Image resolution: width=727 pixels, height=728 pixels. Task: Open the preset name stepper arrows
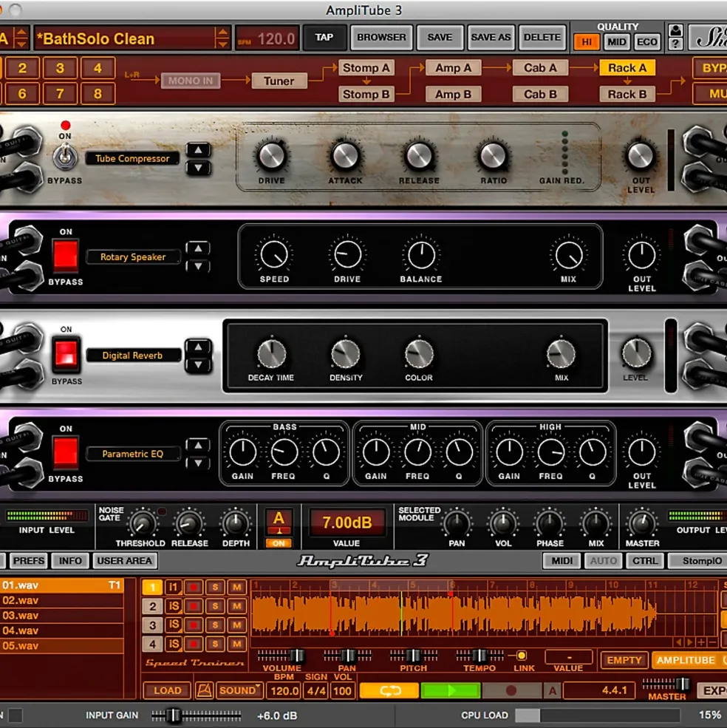pos(222,38)
